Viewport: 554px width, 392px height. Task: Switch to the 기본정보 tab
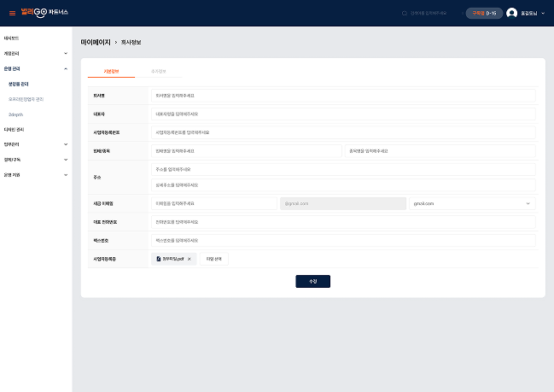tap(111, 72)
